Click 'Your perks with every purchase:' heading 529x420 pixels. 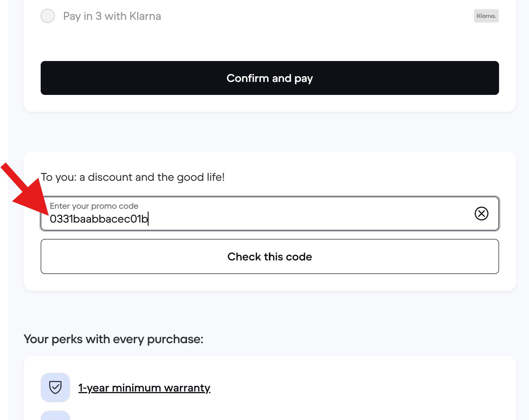(114, 339)
